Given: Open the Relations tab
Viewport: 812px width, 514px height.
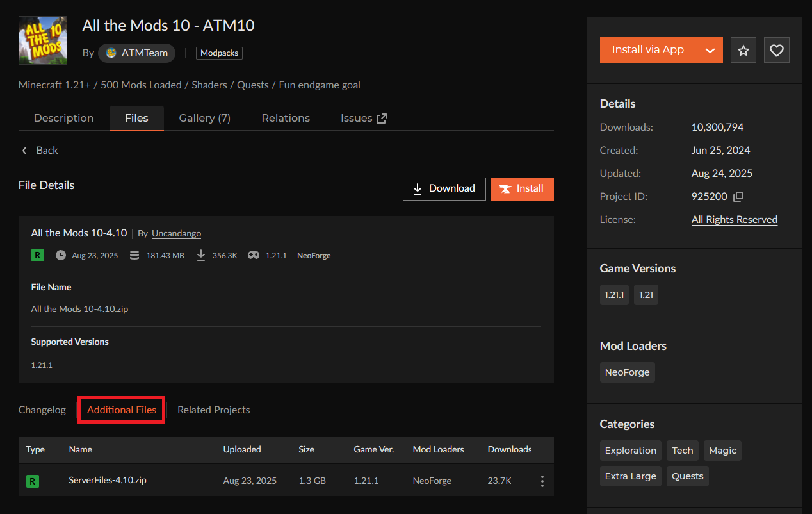Looking at the screenshot, I should point(286,118).
